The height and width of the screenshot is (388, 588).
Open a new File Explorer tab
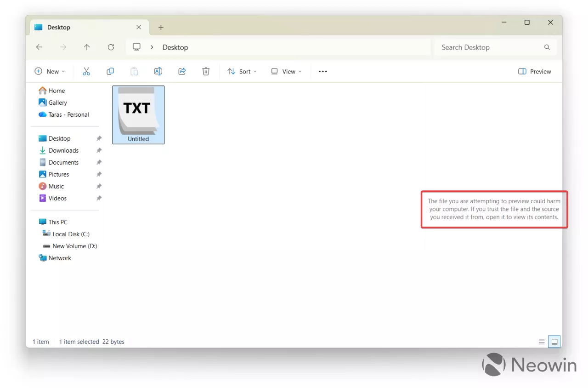click(161, 28)
